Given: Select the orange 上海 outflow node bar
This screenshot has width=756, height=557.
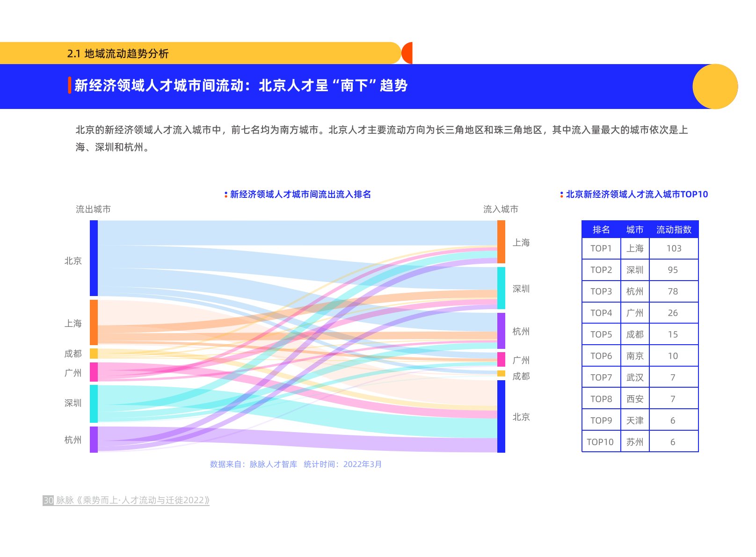Looking at the screenshot, I should [94, 322].
